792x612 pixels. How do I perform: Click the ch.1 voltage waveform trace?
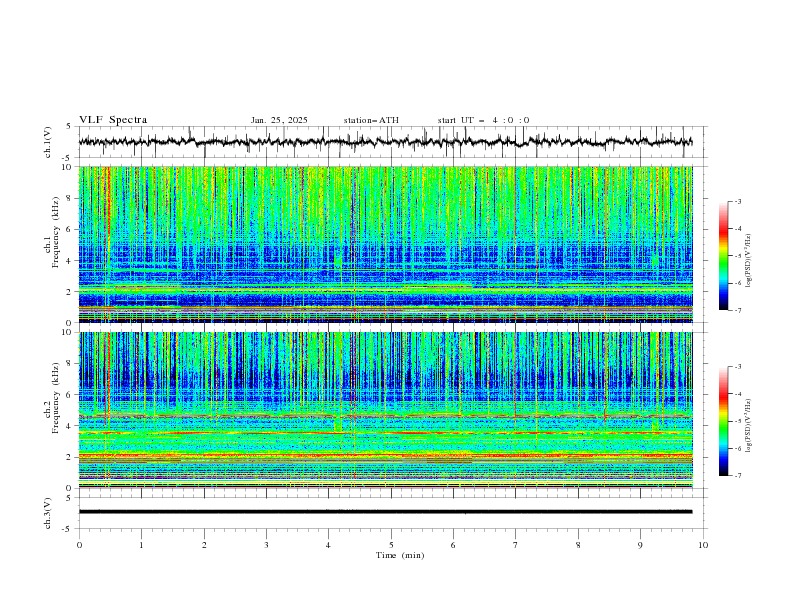coord(385,142)
